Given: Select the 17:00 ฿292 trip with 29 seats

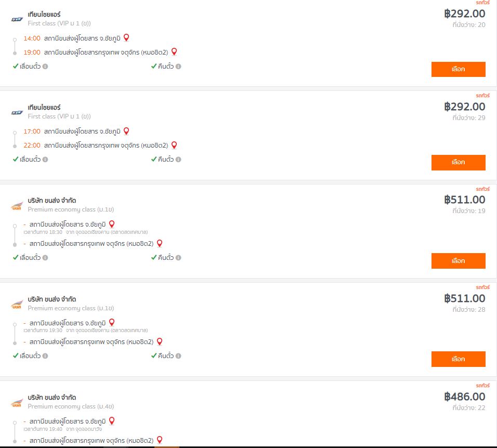Looking at the screenshot, I should pyautogui.click(x=459, y=162).
